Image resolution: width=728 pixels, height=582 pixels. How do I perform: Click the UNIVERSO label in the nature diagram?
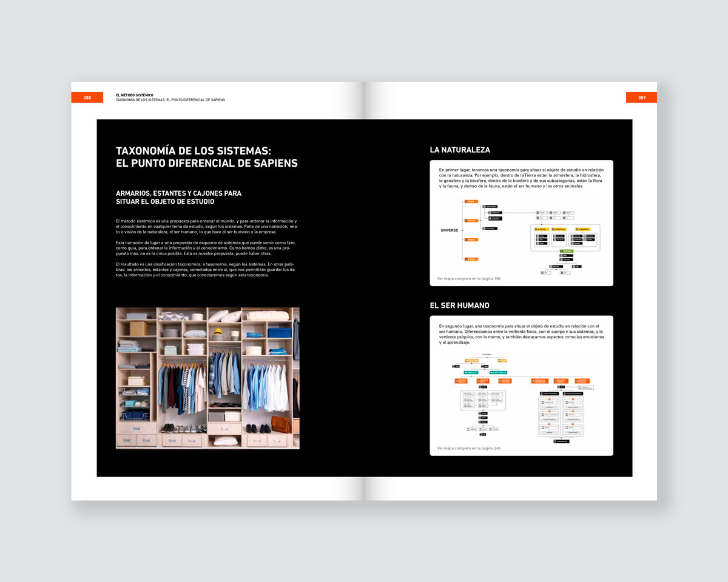pos(449,230)
